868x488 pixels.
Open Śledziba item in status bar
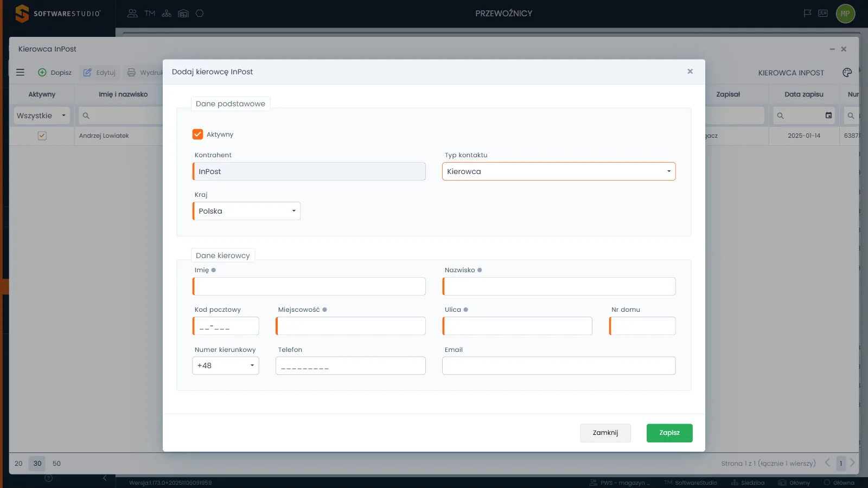[x=748, y=483]
